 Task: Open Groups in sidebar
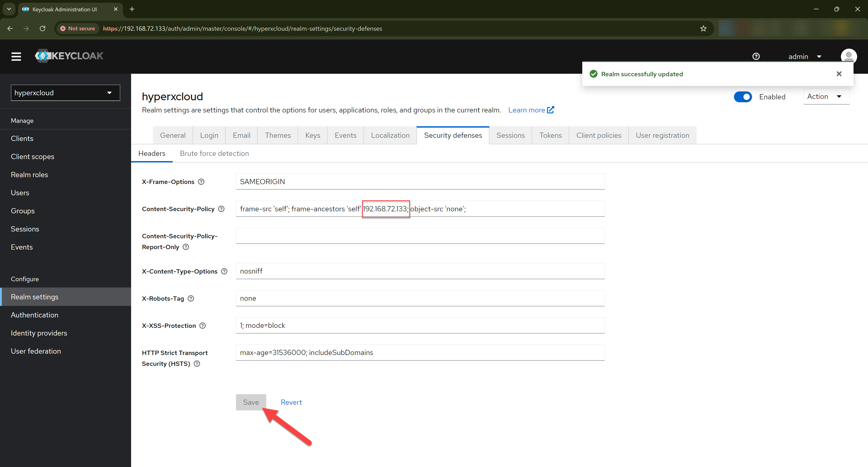click(x=65, y=211)
